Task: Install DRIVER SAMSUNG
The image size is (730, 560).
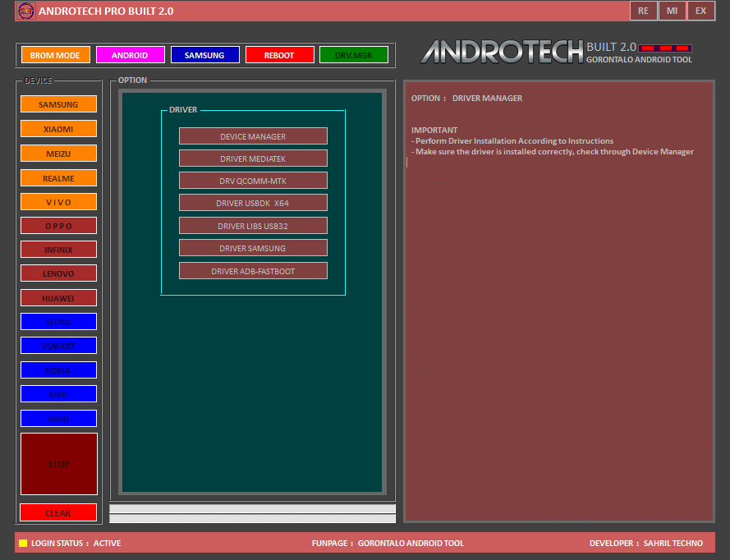Action: (x=253, y=248)
